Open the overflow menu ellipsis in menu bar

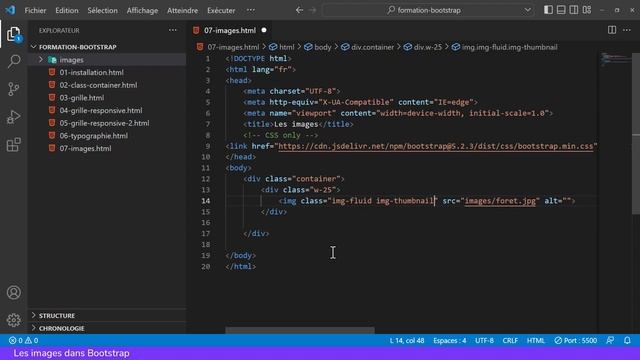(251, 10)
